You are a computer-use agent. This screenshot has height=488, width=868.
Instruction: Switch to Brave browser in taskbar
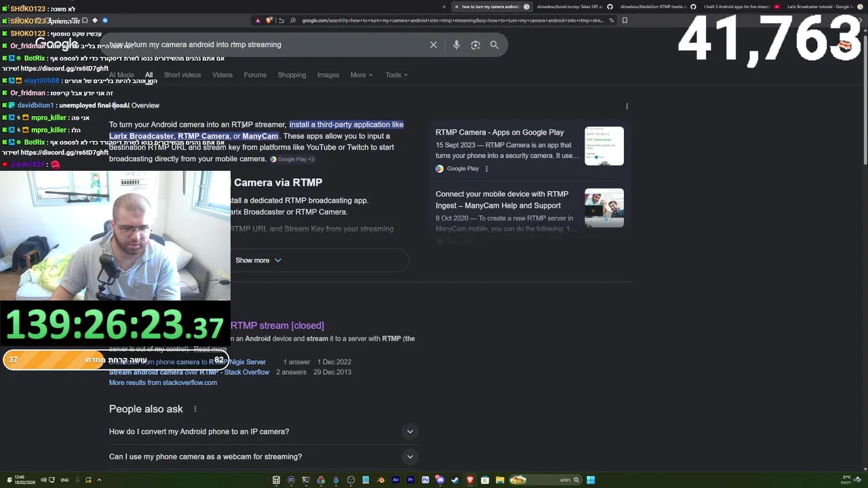coord(470,480)
